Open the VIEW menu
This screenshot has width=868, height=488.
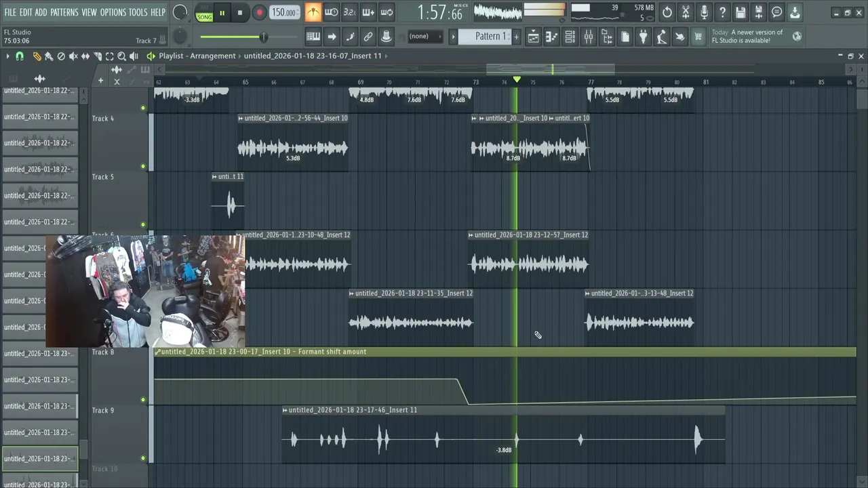click(90, 12)
